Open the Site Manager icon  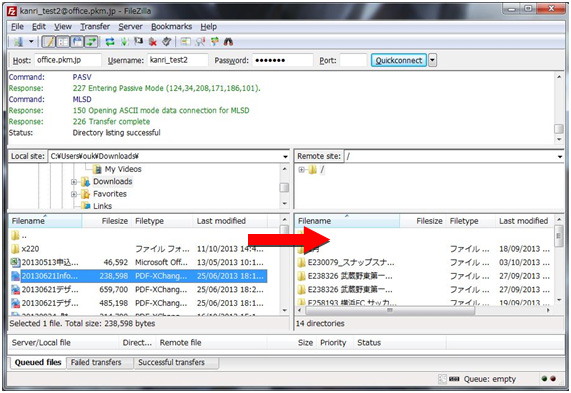click(18, 42)
